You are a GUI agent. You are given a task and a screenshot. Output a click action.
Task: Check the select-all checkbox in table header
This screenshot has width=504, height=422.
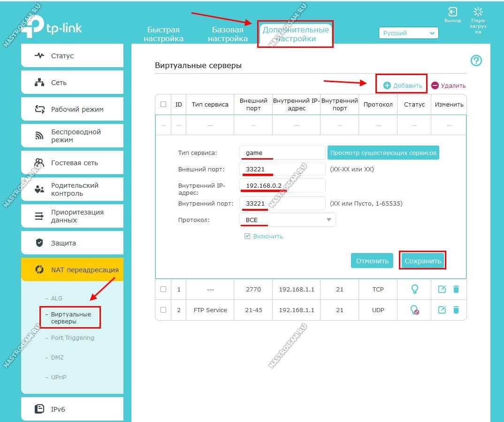(x=163, y=104)
